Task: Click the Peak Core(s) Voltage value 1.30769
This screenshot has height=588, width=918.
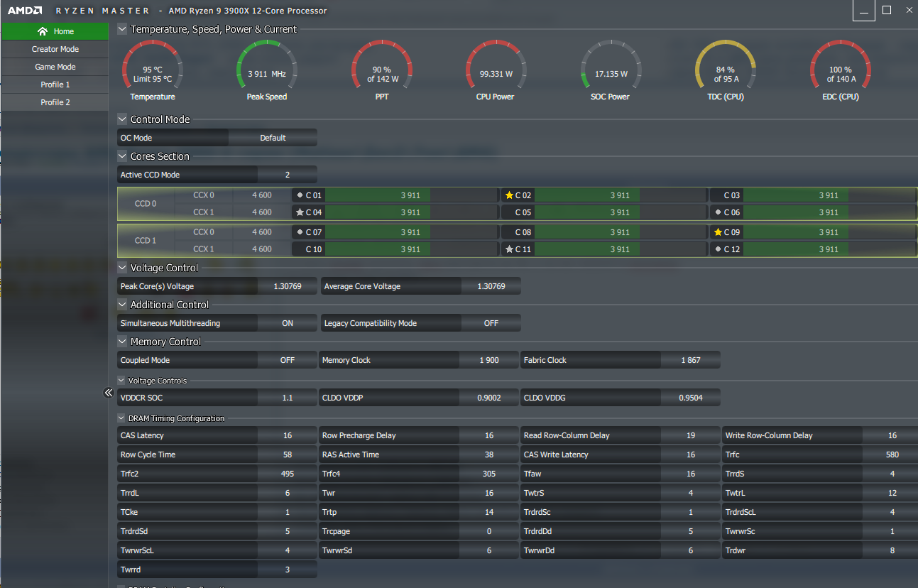Action: point(288,286)
